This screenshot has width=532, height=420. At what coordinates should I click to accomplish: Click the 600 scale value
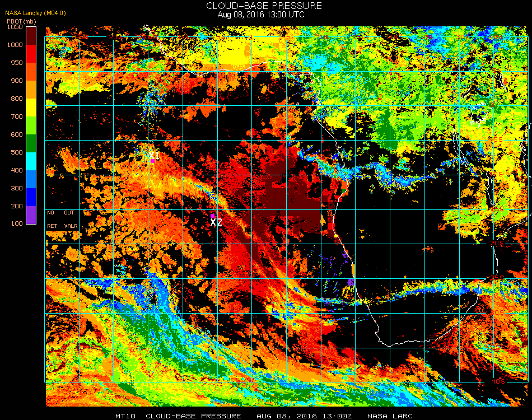[17, 135]
